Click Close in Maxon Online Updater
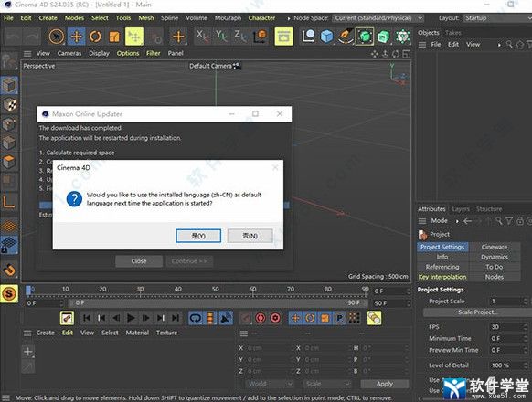This screenshot has height=402, width=532. pyautogui.click(x=139, y=261)
